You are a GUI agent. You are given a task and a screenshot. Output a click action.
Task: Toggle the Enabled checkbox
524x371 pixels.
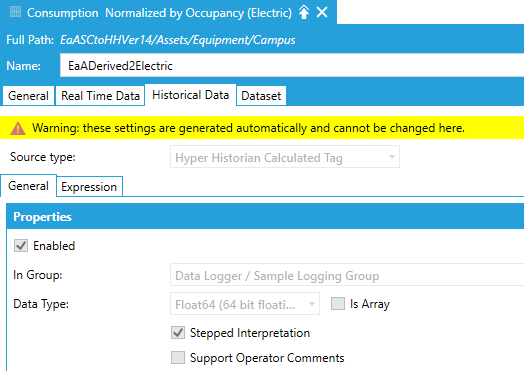click(x=21, y=246)
